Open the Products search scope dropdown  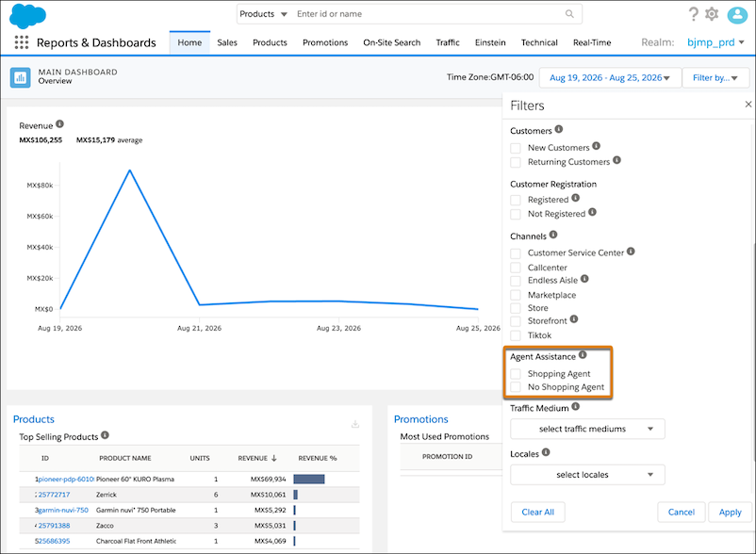263,14
